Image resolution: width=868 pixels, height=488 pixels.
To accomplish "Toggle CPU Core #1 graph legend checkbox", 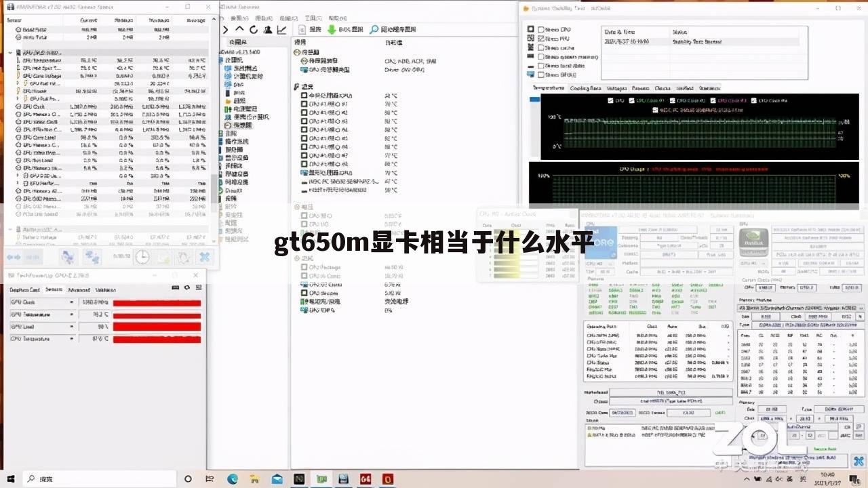I will click(631, 100).
